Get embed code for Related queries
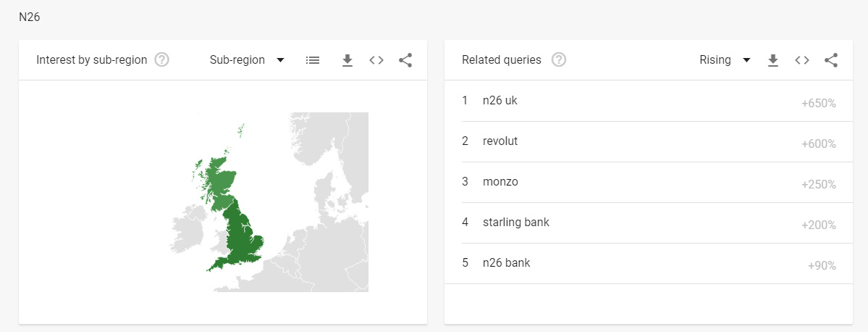 (801, 60)
